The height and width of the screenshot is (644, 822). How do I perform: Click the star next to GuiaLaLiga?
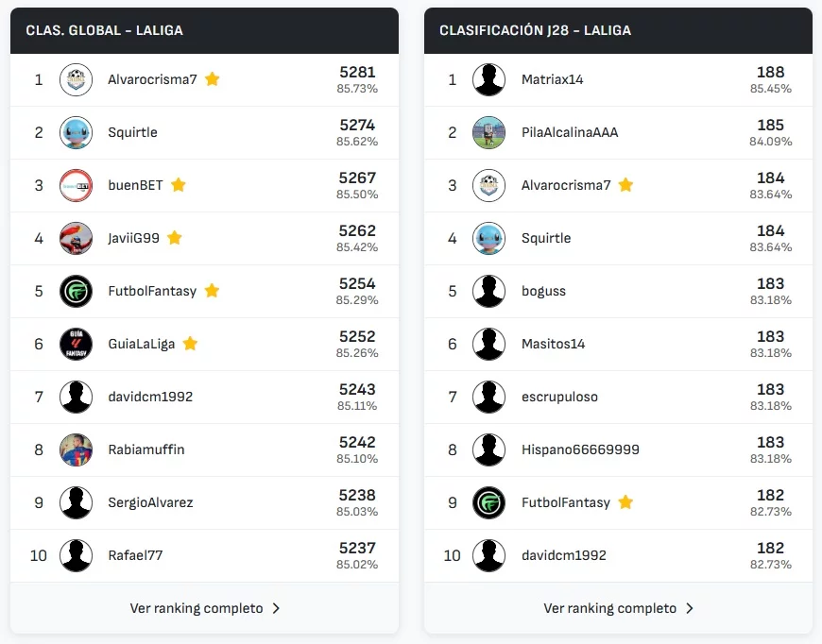[190, 344]
